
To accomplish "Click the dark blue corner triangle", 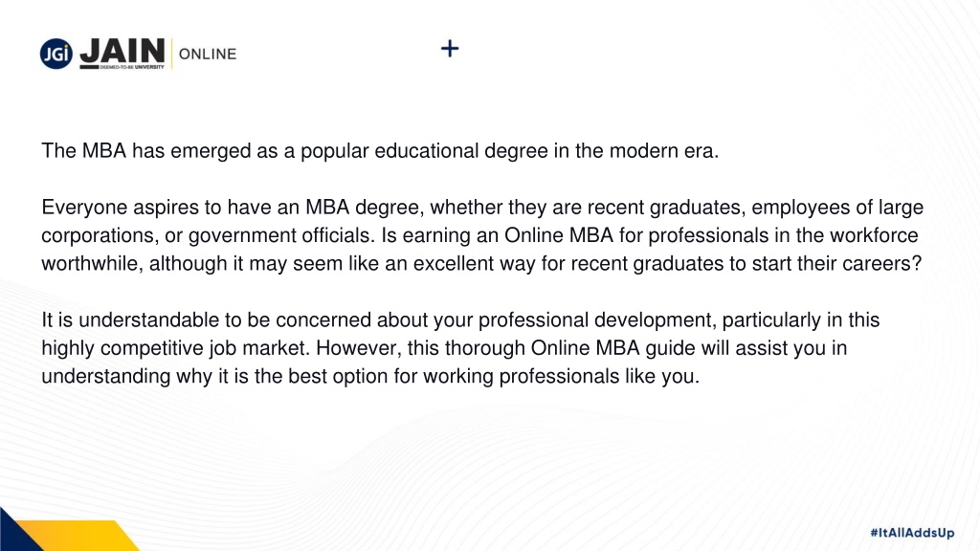I will pos(17,533).
